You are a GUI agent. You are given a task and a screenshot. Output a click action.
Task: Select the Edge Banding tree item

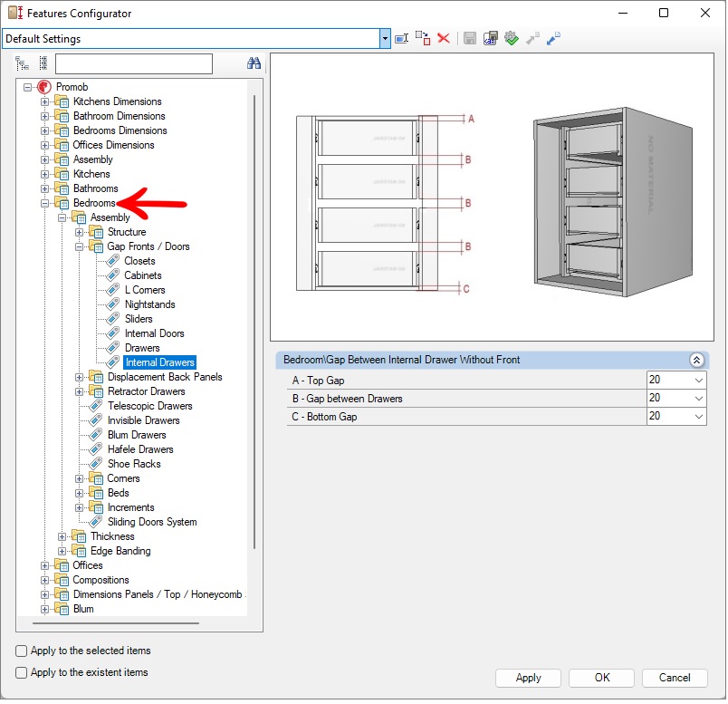120,551
